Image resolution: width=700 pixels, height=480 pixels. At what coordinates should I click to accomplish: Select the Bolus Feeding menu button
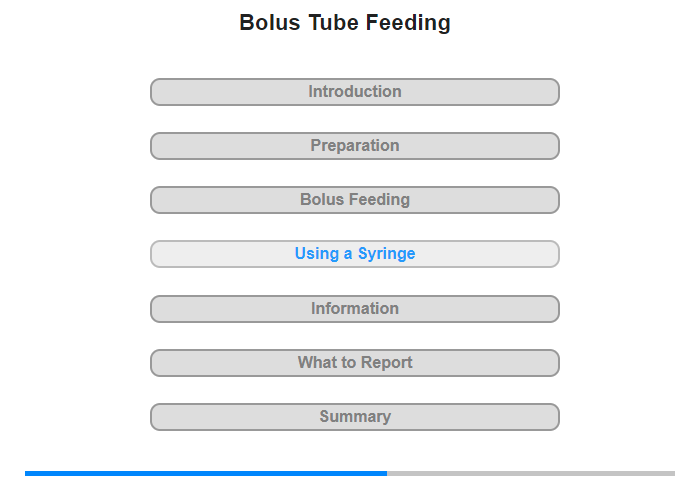[x=354, y=200]
